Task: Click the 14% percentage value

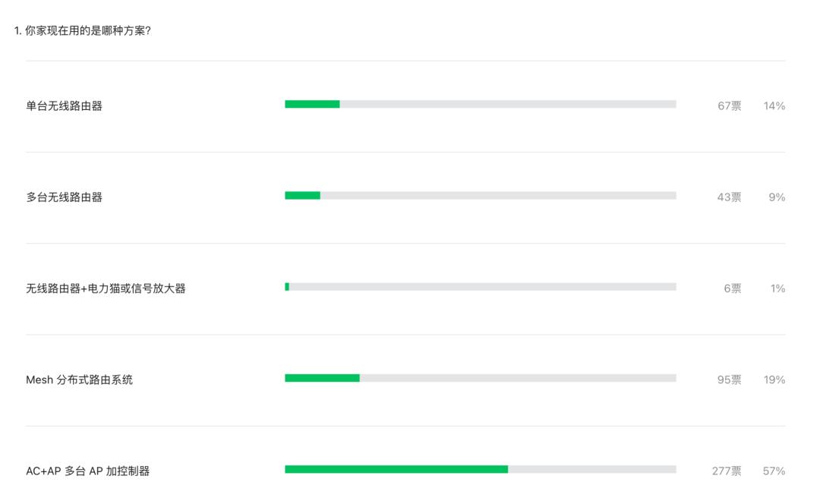Action: pos(774,106)
